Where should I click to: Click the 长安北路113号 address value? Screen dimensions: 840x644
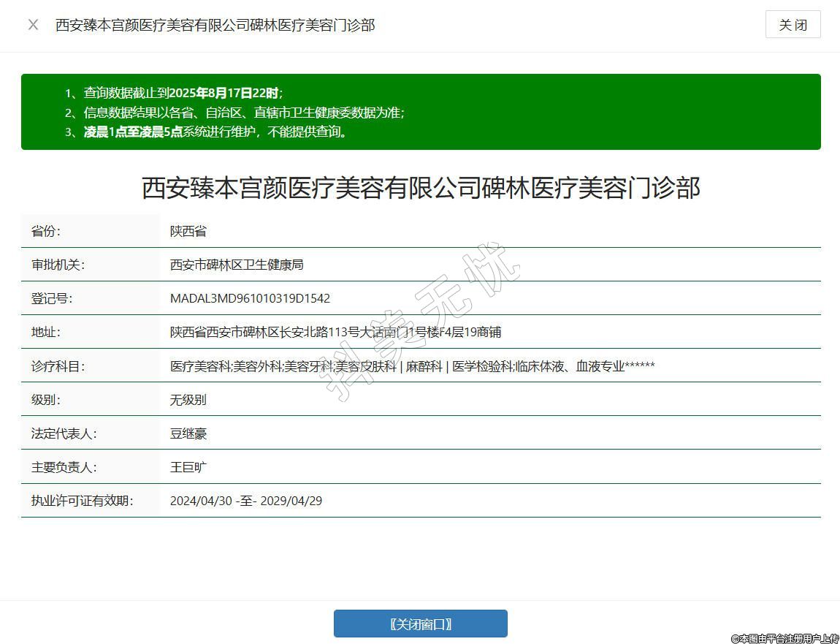point(335,332)
